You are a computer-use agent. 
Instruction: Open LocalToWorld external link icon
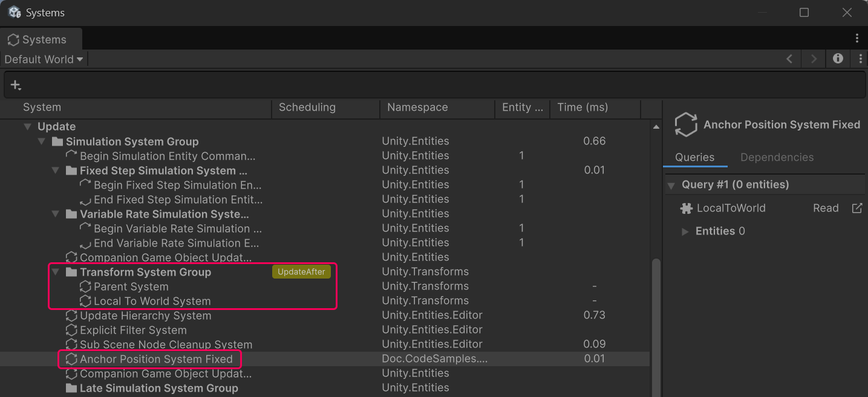tap(857, 208)
